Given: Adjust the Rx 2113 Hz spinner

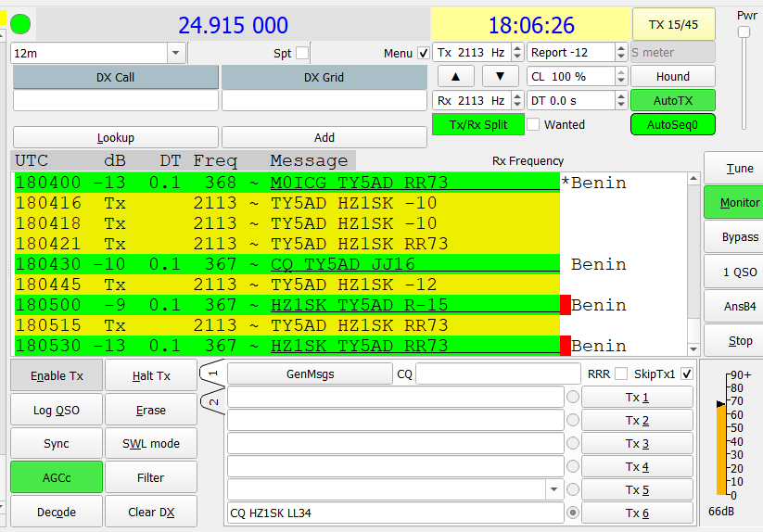Looking at the screenshot, I should click(x=517, y=101).
